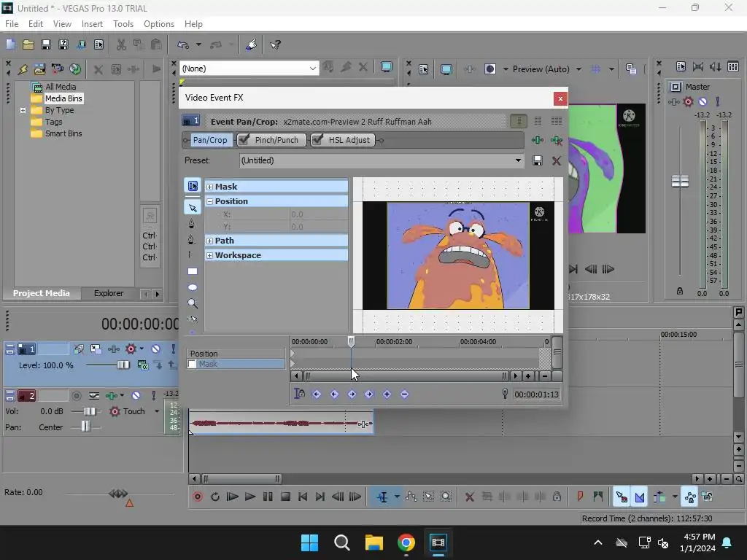This screenshot has height=560, width=747.
Task: Close the Video Event FX dialog
Action: coord(560,98)
